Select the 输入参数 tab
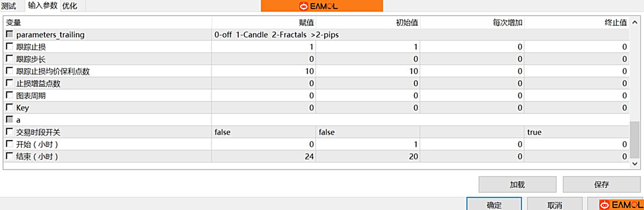 (42, 6)
